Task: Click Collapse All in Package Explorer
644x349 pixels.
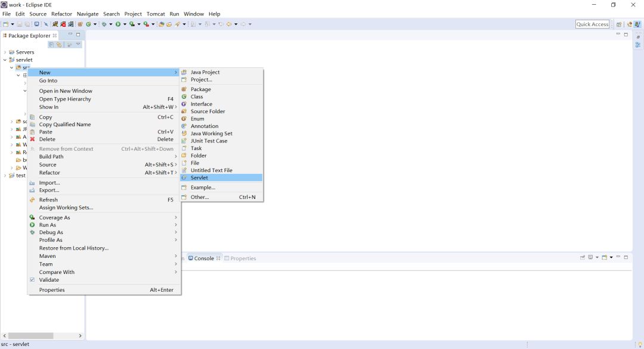Action: click(51, 45)
